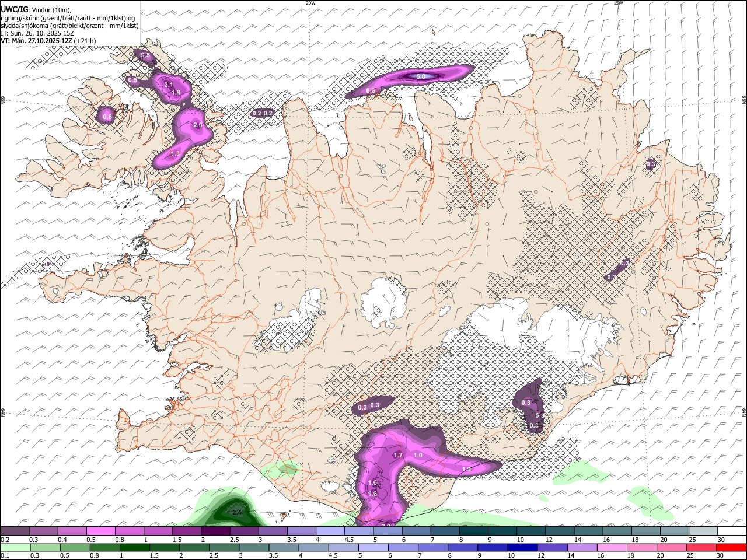Image resolution: width=747 pixels, height=560 pixels.
Task: Pick rain scale navy swatch between 10 and 12
Action: point(523,548)
